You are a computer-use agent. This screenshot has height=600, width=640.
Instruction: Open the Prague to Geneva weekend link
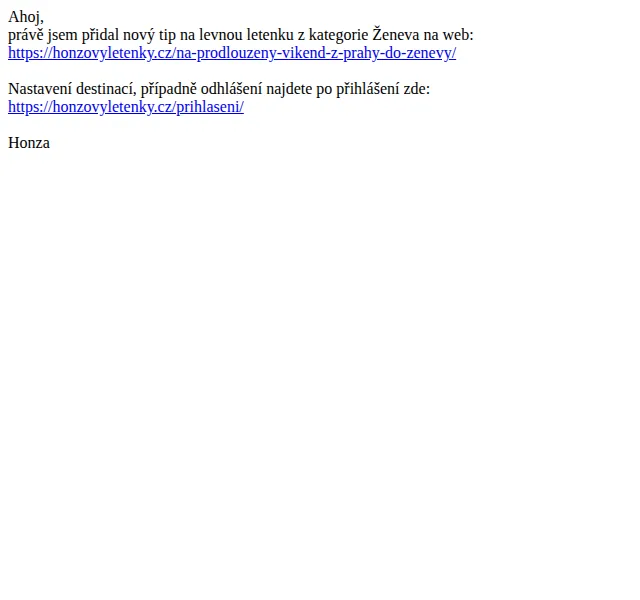tap(232, 53)
